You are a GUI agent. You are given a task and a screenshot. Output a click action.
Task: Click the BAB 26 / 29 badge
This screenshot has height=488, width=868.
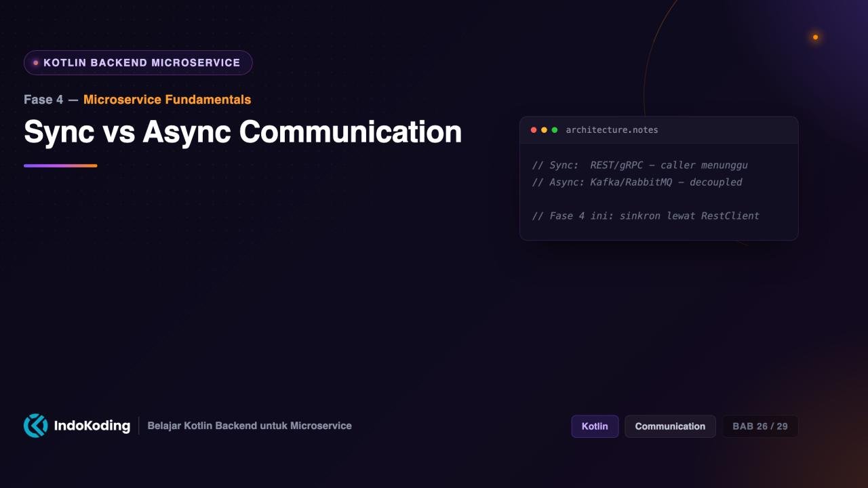[x=760, y=426]
